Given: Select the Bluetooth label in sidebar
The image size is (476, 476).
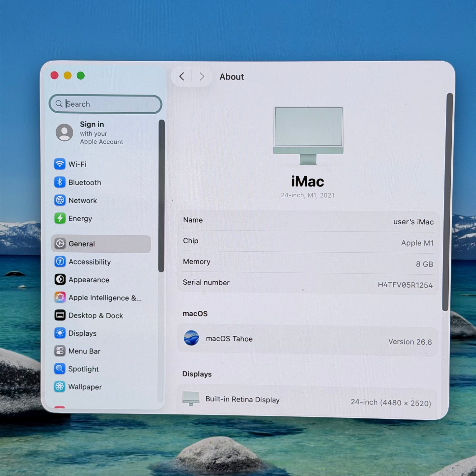Looking at the screenshot, I should coord(85,182).
